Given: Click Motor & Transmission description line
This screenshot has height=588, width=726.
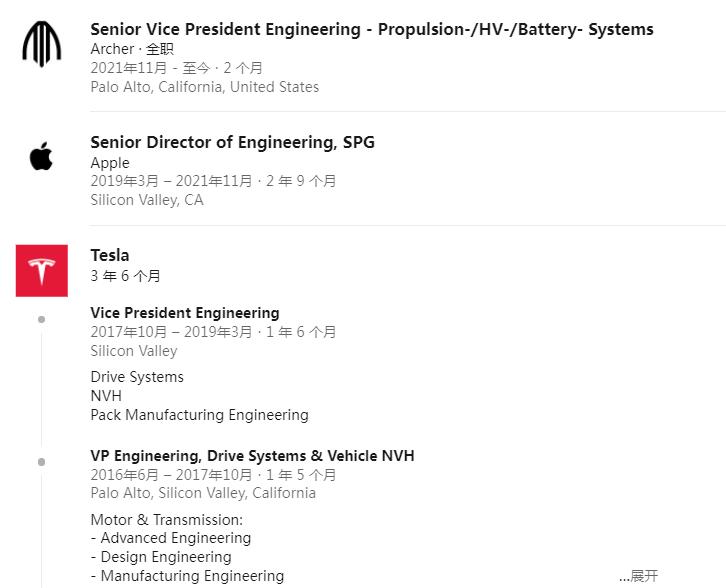Looking at the screenshot, I should [167, 519].
